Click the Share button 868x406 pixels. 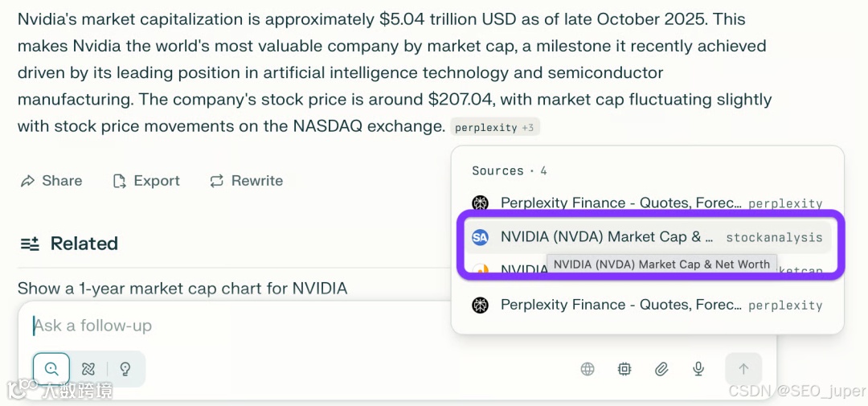51,181
